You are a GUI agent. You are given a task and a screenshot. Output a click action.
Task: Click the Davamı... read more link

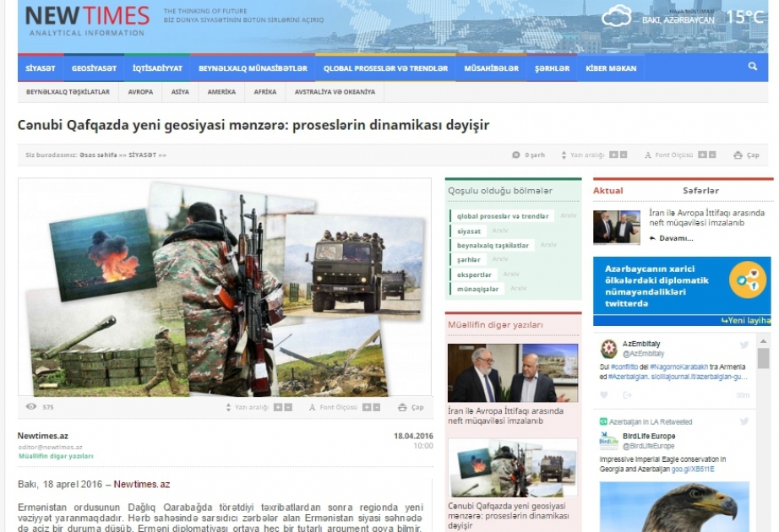click(676, 238)
